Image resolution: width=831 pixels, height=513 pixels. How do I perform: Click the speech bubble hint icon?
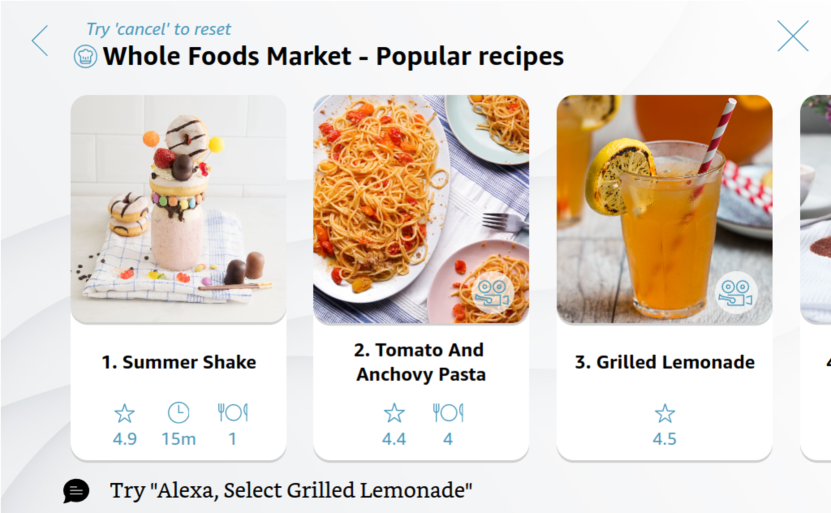76,491
